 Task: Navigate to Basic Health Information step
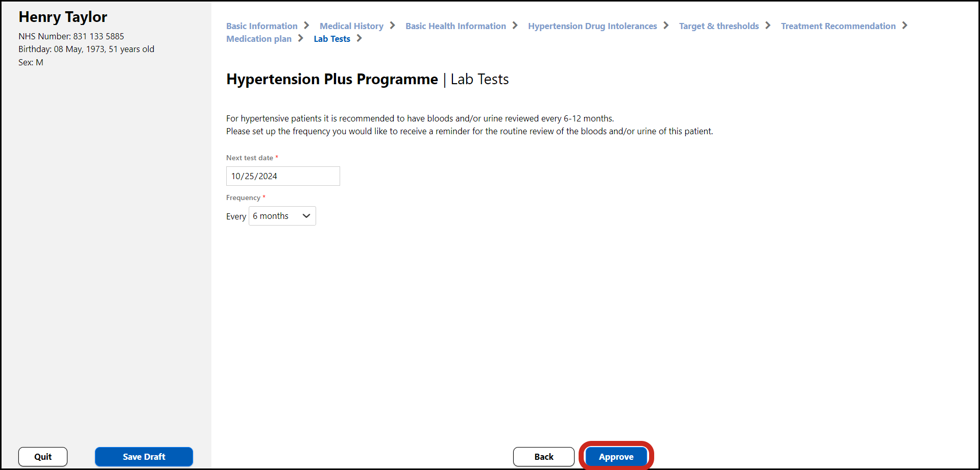pos(456,26)
